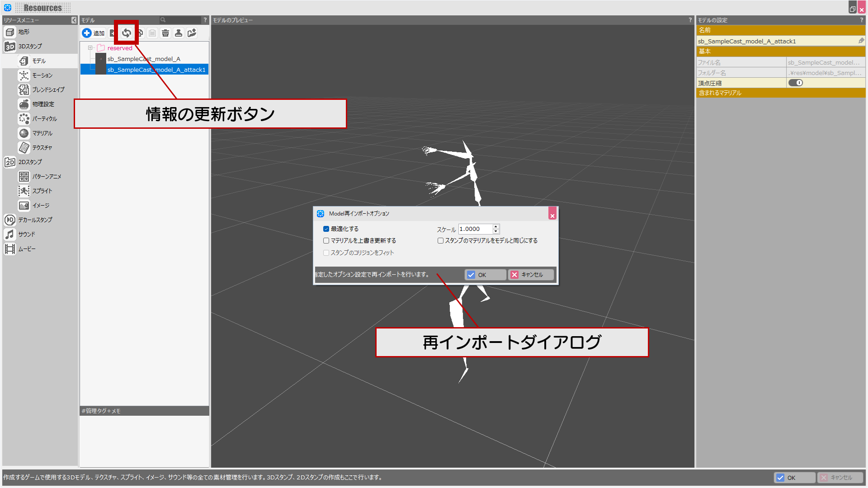
Task: Click the trash delete icon in model toolbar
Action: click(165, 33)
